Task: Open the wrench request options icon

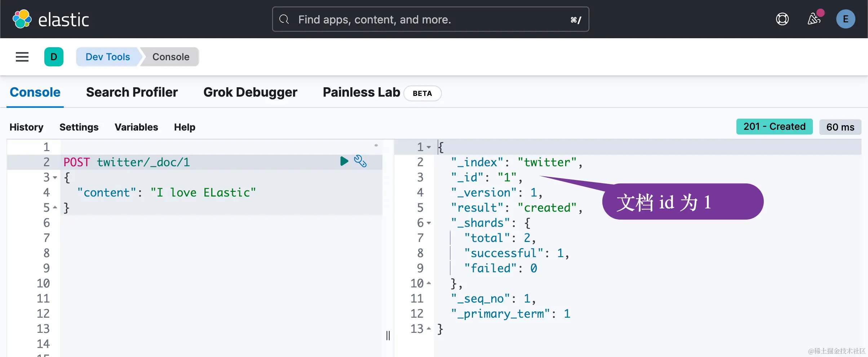Action: 360,161
